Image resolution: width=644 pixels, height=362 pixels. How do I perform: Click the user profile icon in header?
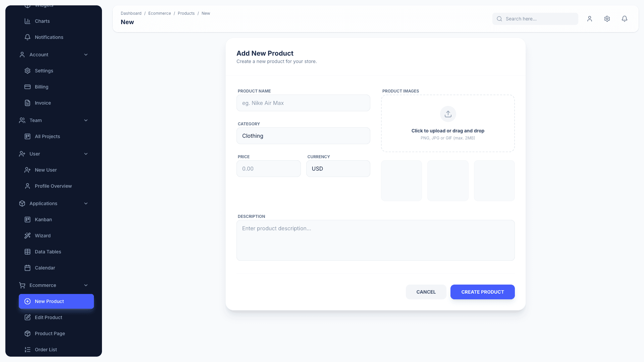tap(589, 19)
